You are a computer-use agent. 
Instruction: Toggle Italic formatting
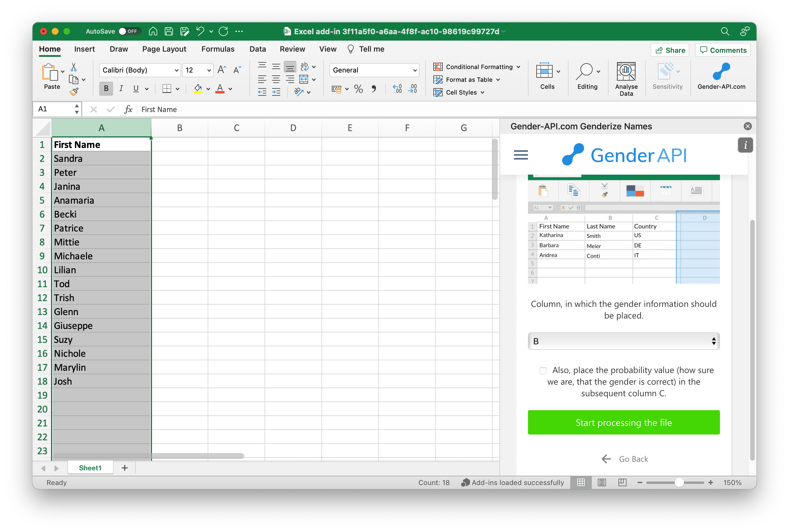(121, 88)
